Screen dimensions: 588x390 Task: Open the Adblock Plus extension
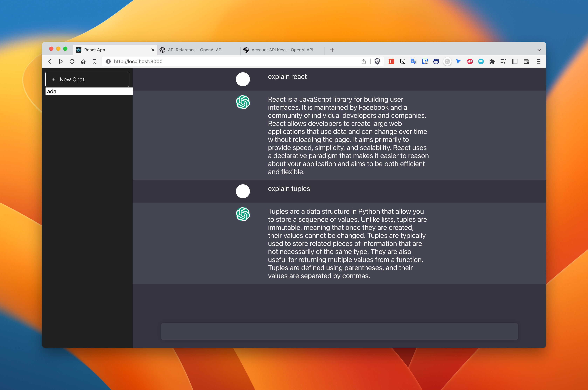pos(470,61)
